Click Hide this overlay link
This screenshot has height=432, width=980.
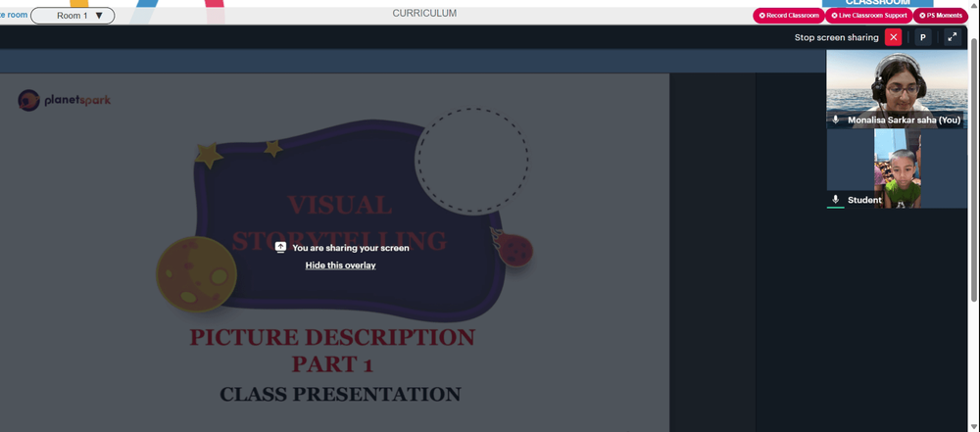[341, 265]
